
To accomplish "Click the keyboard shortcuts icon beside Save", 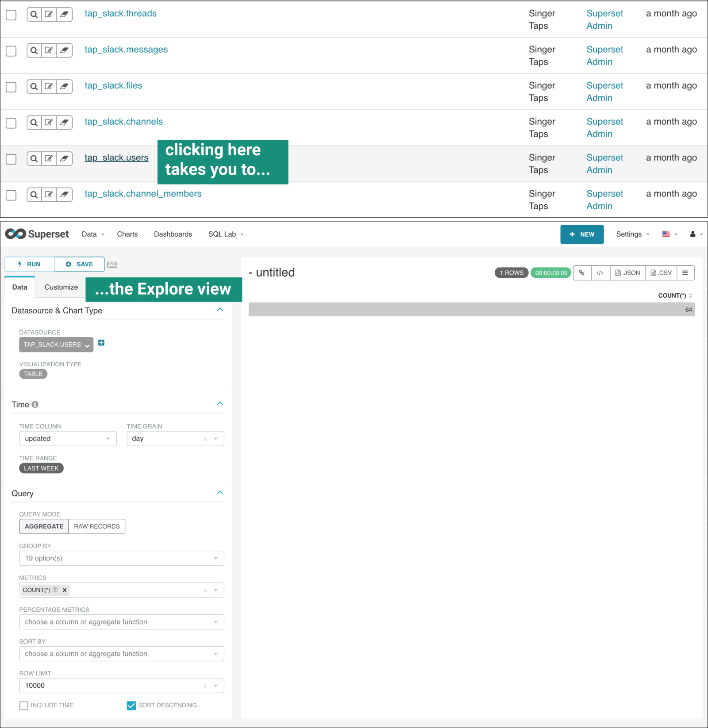I will (x=112, y=264).
